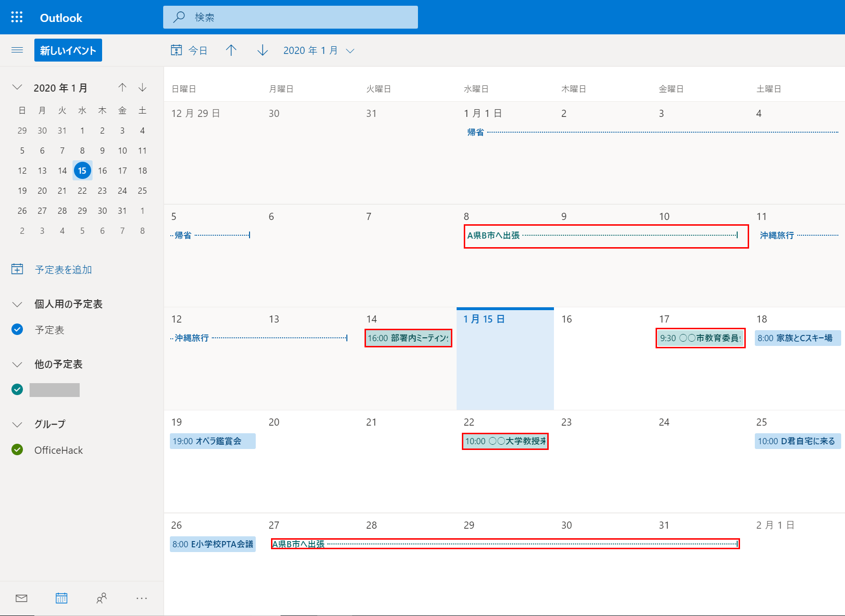Screen dimensions: 845x616
Task: Open the 10:00 D君自宅に来る event
Action: tap(798, 441)
